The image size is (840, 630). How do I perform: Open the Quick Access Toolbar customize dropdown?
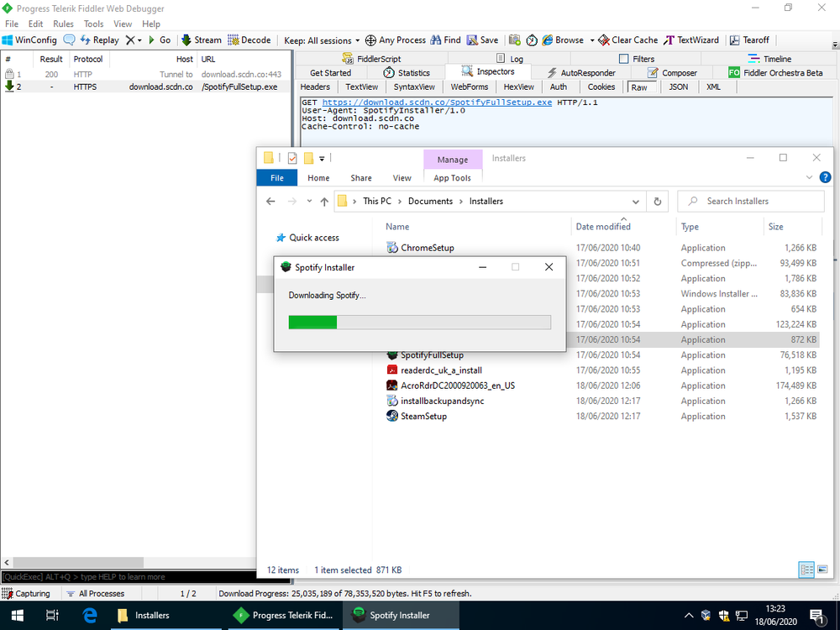tap(322, 159)
